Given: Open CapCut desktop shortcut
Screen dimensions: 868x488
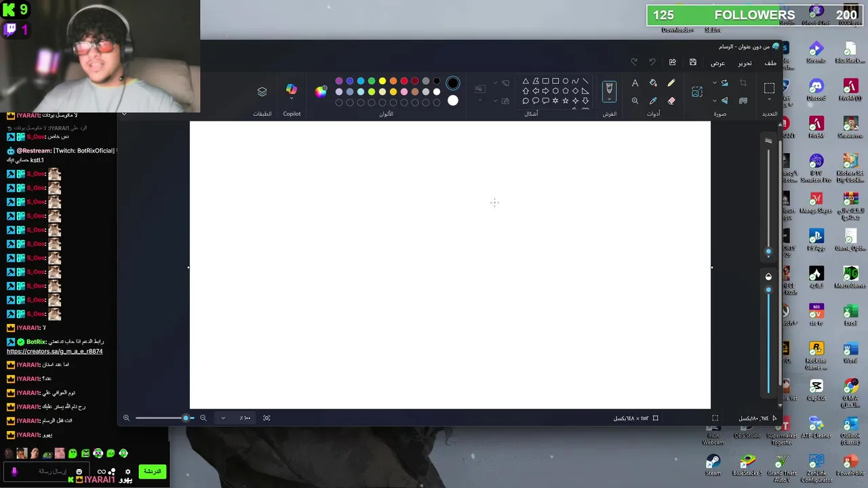Looking at the screenshot, I should [x=816, y=389].
